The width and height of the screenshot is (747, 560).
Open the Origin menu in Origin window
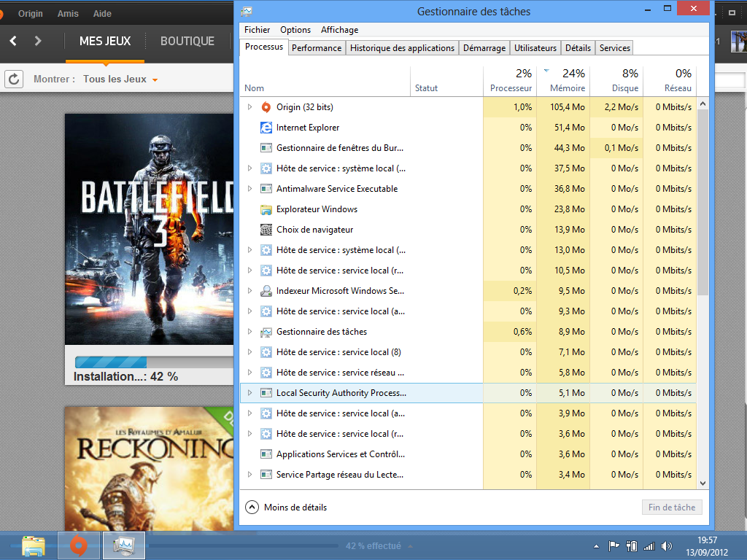(x=31, y=14)
